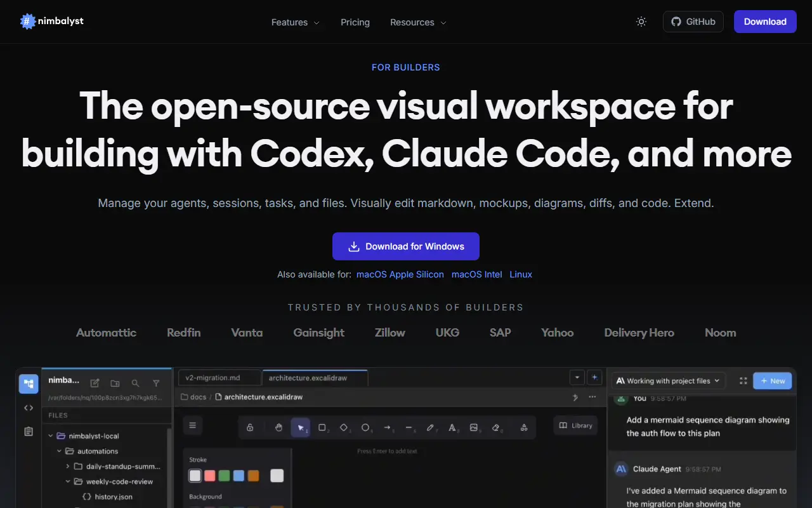
Task: Open the Pricing page
Action: coord(355,22)
